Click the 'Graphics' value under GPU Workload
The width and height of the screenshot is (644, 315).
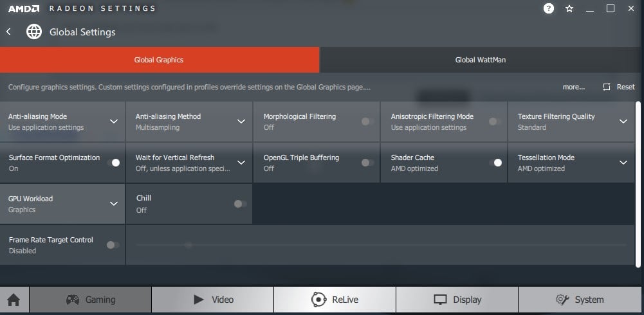[x=22, y=210]
